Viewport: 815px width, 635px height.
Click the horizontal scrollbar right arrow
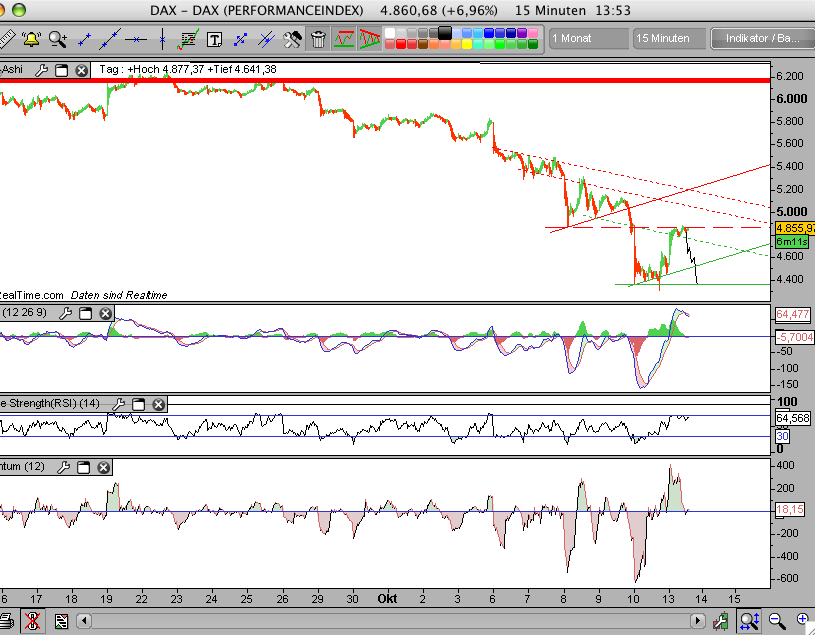pyautogui.click(x=699, y=622)
